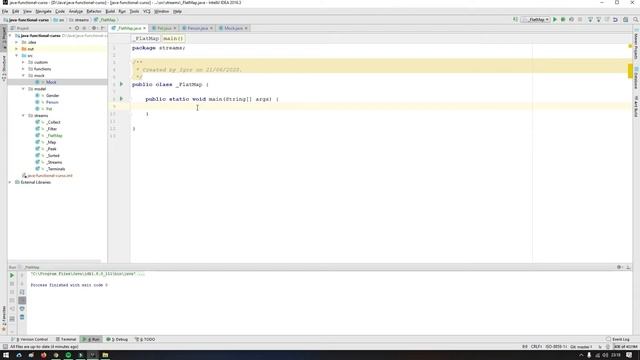Run with coverage from the main toolbar

pyautogui.click(x=571, y=20)
